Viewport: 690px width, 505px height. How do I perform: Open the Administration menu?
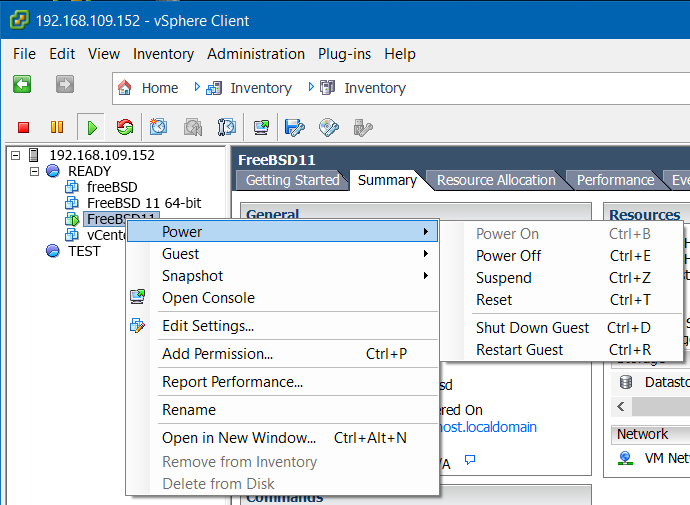click(x=256, y=54)
